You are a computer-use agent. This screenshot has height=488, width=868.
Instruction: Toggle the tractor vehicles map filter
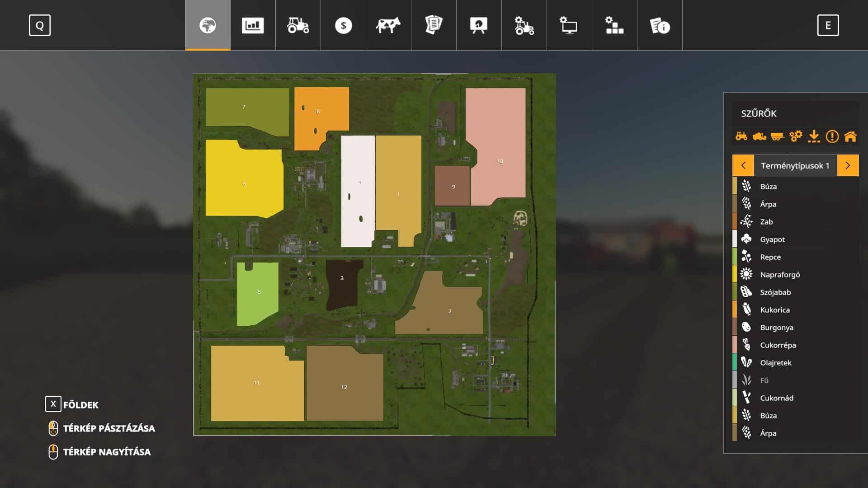741,136
